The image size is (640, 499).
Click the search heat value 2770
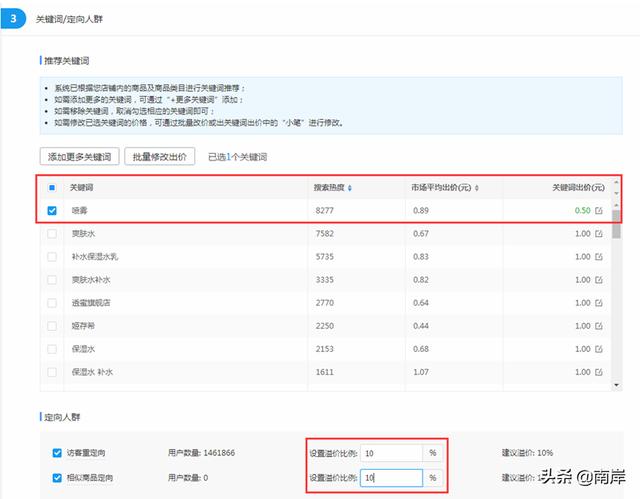pyautogui.click(x=324, y=303)
